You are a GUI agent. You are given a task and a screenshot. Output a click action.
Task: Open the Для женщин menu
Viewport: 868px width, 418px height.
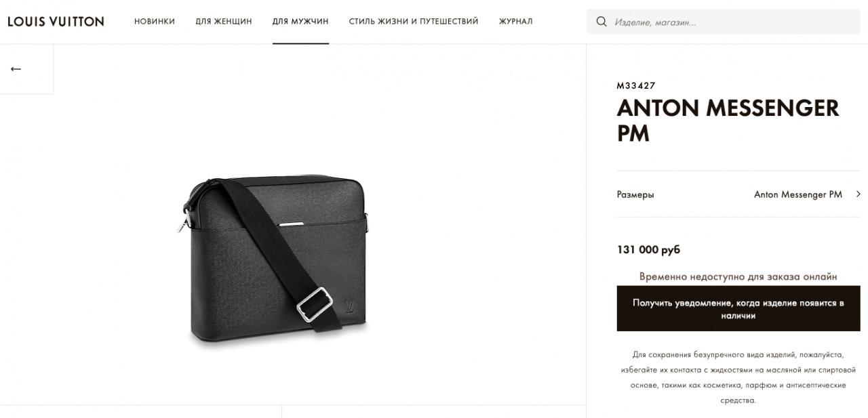224,22
